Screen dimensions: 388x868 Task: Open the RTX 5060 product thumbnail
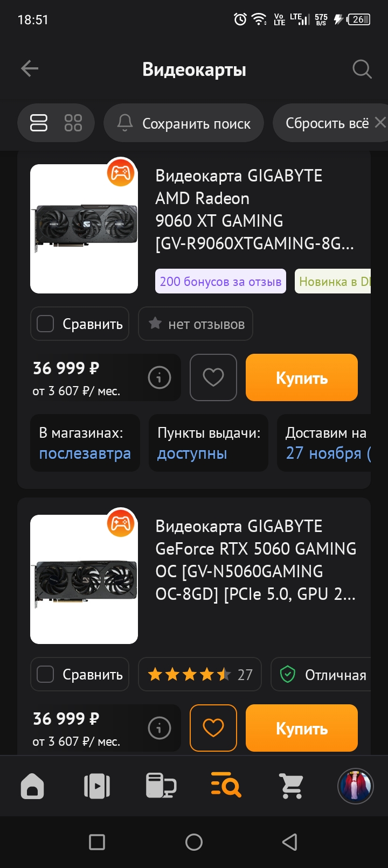84,579
